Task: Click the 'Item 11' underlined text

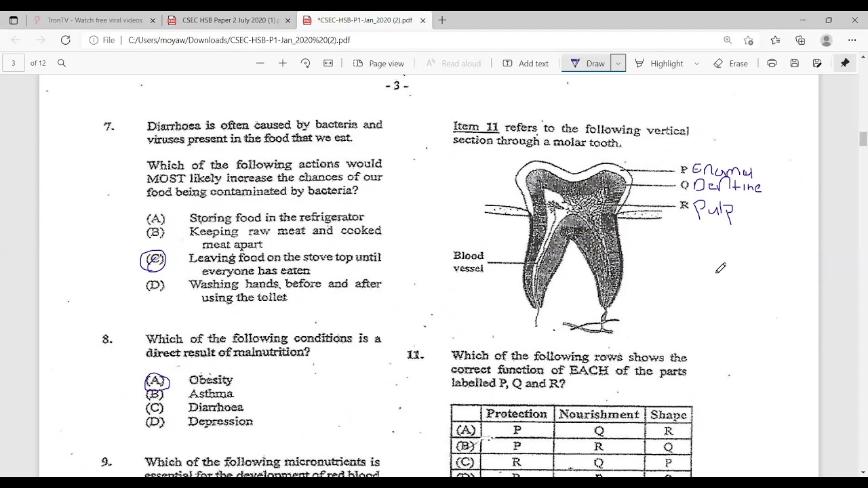Action: (x=475, y=127)
